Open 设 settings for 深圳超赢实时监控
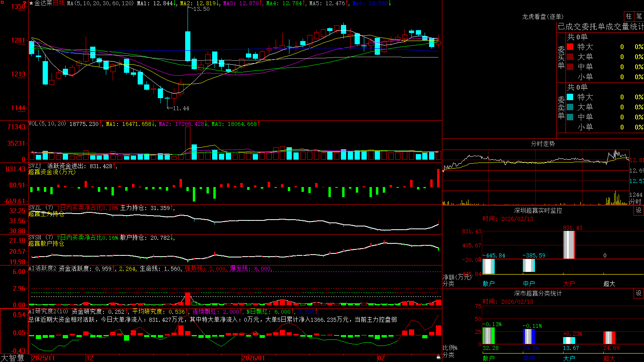Image resolution: width=644 pixels, height=362 pixels. (639, 210)
